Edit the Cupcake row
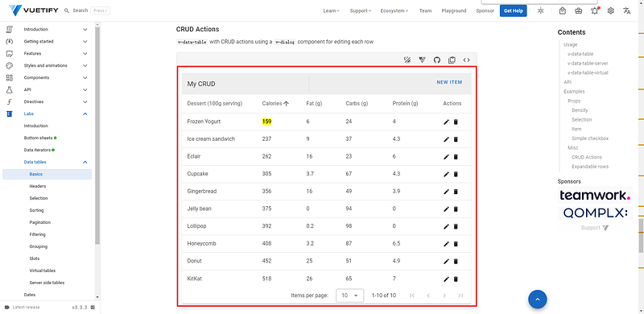Image resolution: width=644 pixels, height=314 pixels. [x=447, y=174]
